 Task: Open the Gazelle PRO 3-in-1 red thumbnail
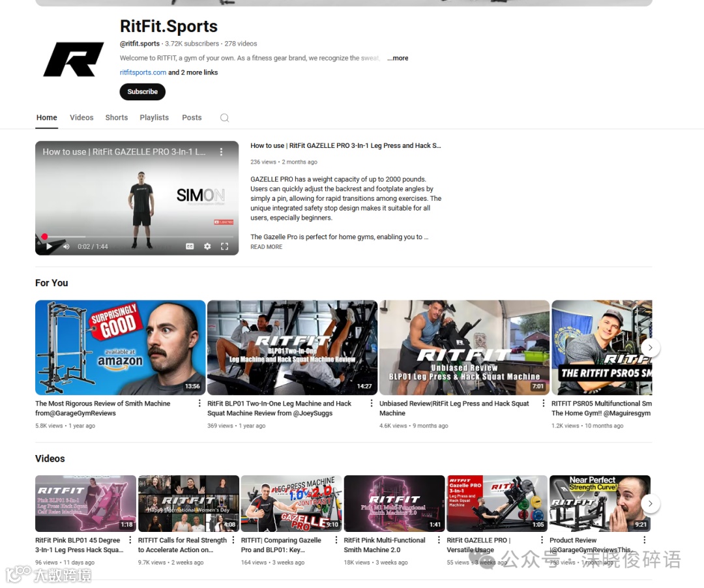497,504
